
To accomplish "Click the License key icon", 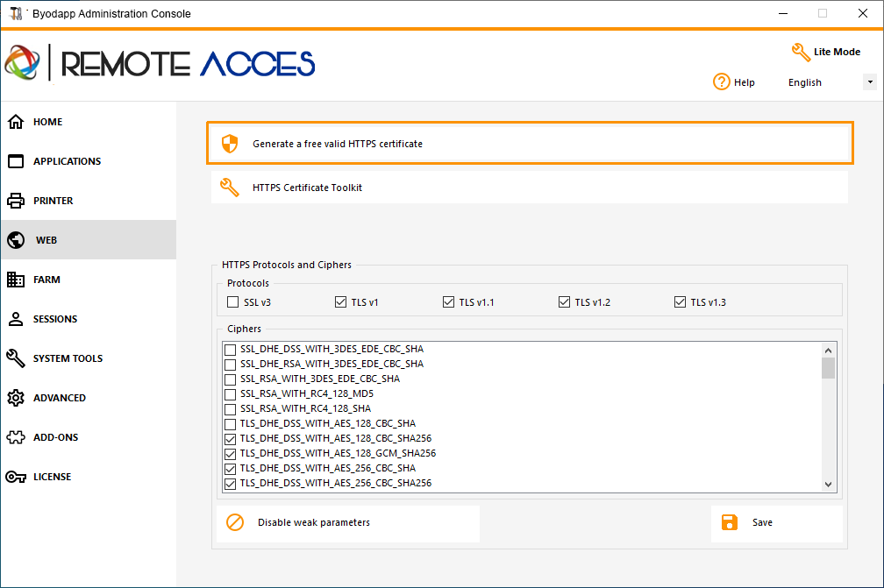I will (16, 477).
